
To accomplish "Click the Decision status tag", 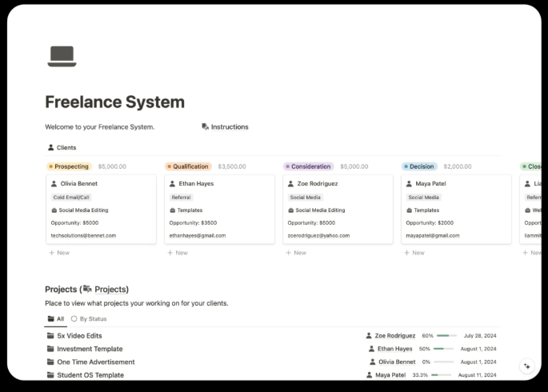I will (419, 166).
